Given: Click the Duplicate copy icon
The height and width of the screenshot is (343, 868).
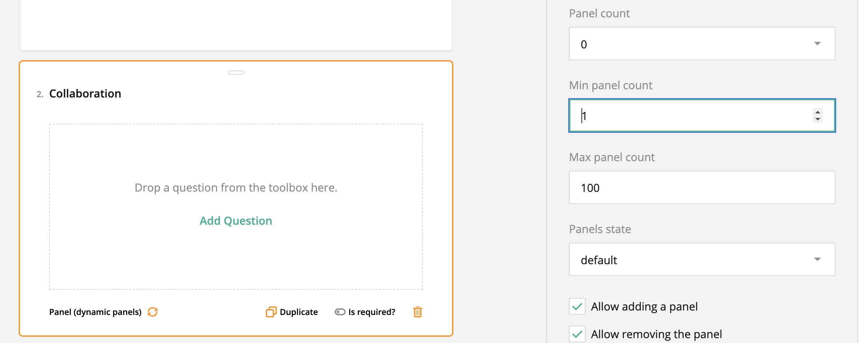Looking at the screenshot, I should click(271, 312).
